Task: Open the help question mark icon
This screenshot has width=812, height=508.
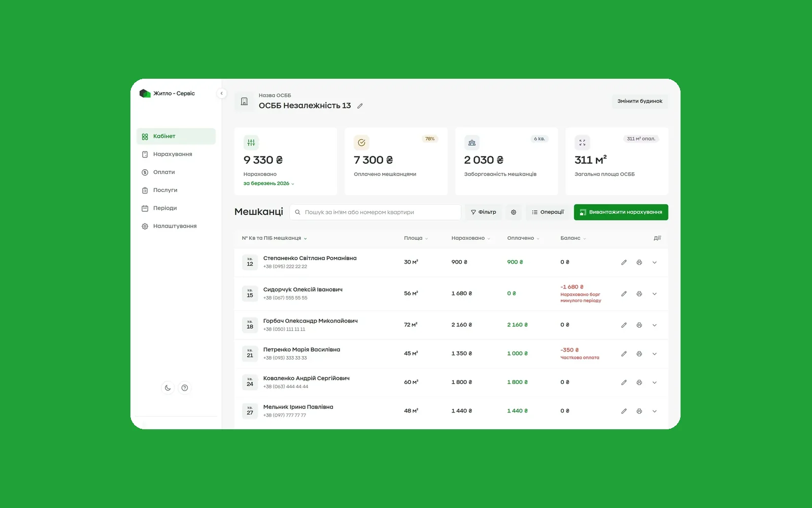Action: pos(185,388)
